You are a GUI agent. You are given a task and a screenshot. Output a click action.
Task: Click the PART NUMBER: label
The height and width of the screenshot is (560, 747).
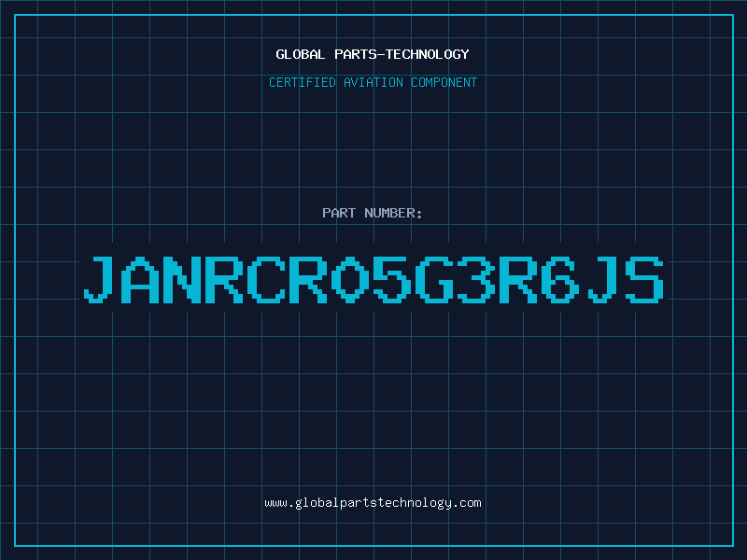(373, 213)
